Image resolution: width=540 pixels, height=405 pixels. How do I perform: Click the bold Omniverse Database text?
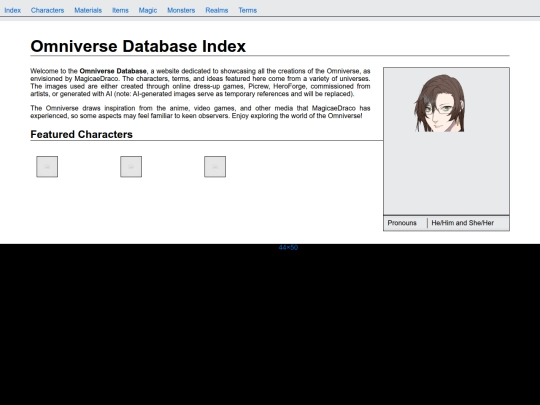click(113, 71)
